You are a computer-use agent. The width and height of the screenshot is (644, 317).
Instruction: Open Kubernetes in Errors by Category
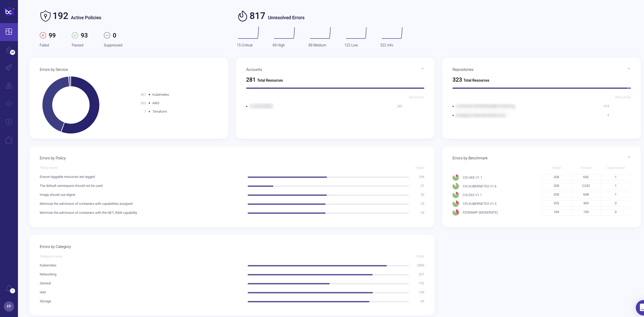click(x=48, y=265)
